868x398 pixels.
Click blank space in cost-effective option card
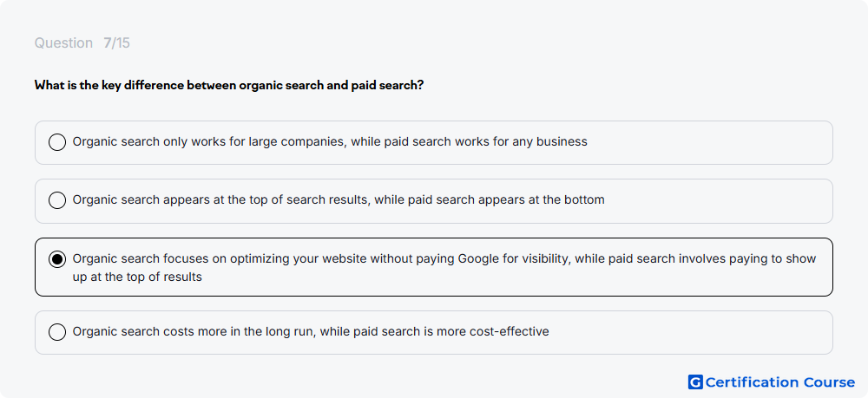coord(692,332)
